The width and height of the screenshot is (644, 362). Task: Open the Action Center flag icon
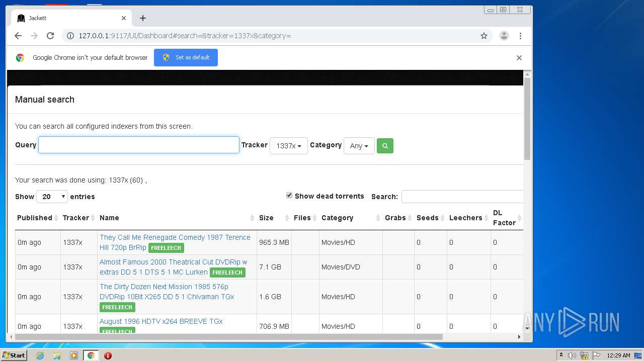click(x=597, y=355)
